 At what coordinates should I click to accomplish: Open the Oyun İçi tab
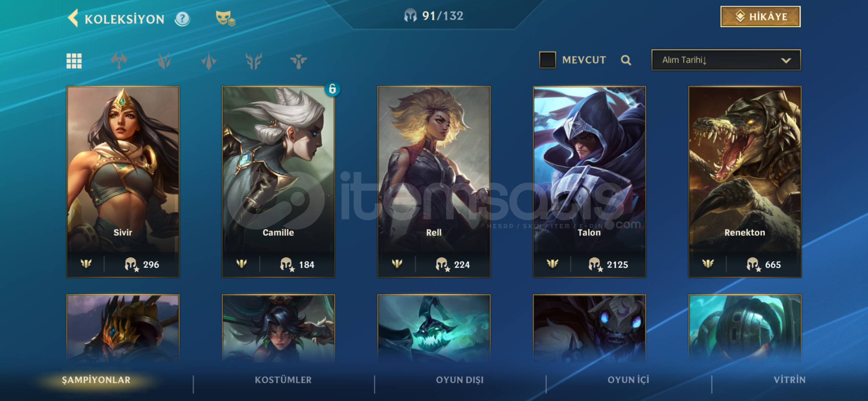628,380
